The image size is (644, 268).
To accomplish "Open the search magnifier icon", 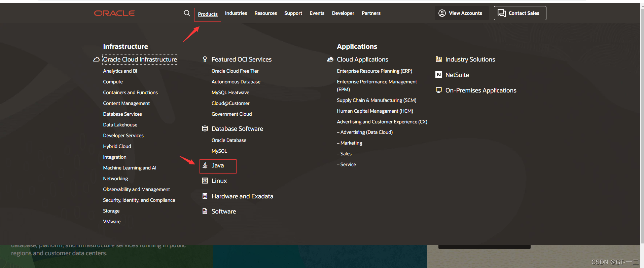I will [187, 13].
